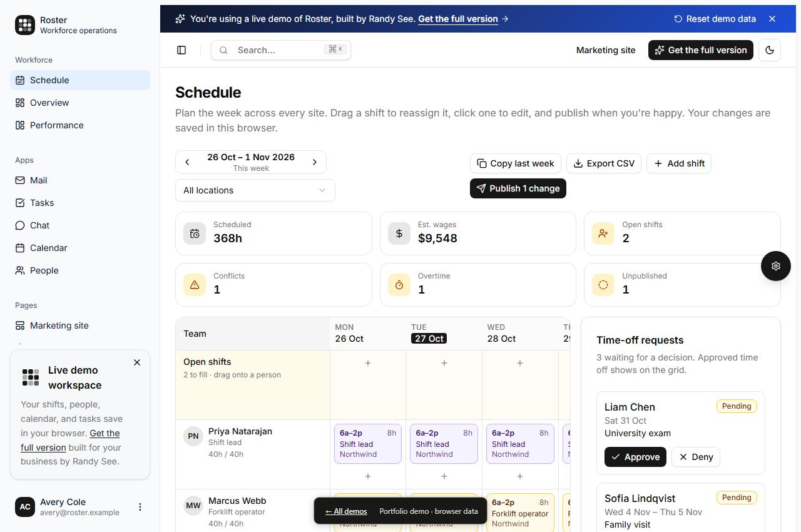Add second Tuesday shift for Priya Natarajan

[444, 476]
